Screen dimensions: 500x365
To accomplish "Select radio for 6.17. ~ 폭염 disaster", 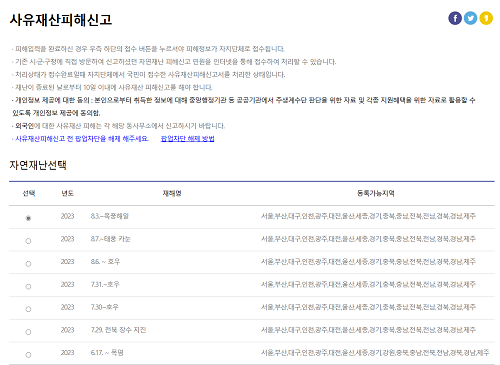I will coord(28,355).
